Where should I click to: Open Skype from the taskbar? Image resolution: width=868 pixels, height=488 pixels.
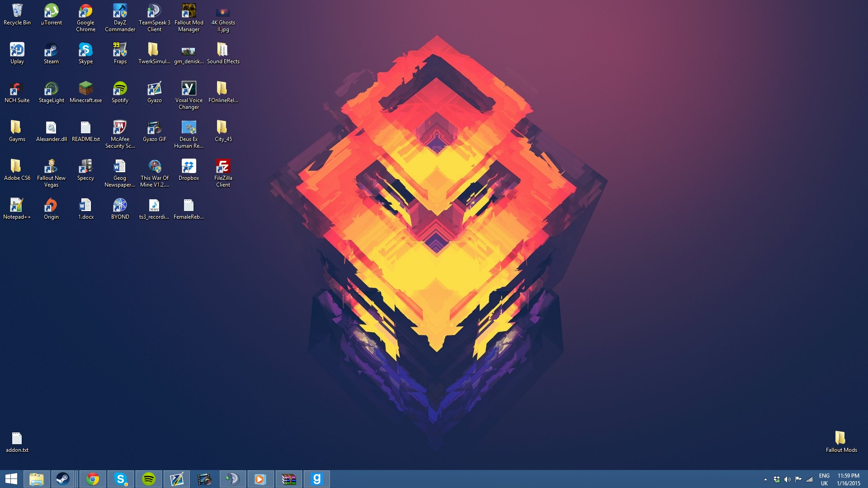(121, 479)
